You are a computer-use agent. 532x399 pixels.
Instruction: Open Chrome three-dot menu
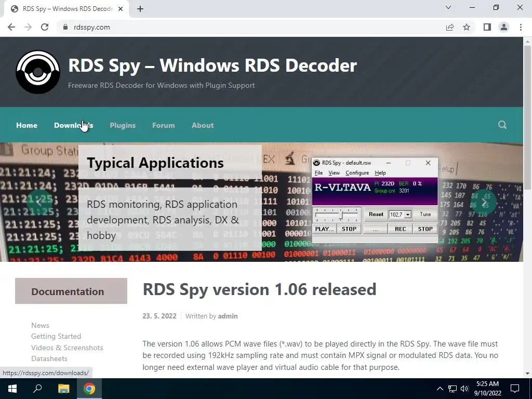[521, 27]
